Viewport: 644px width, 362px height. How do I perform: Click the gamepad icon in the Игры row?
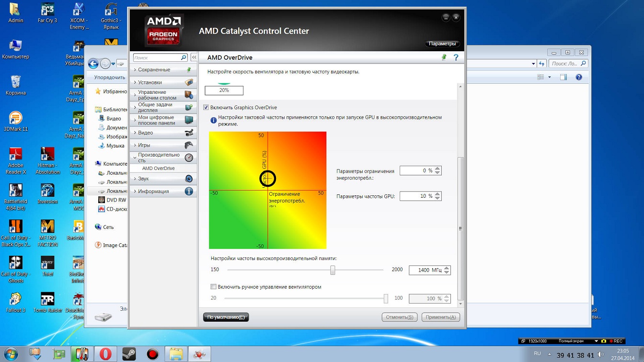pyautogui.click(x=189, y=145)
